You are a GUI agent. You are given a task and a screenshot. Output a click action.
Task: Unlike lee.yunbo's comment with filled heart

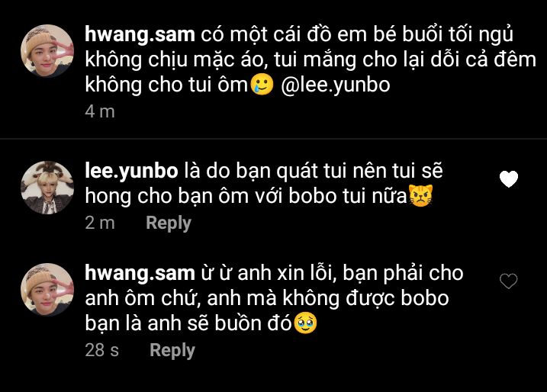point(509,179)
